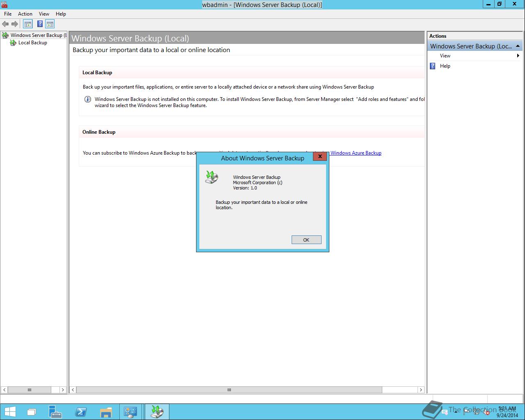The image size is (525, 420).
Task: Click OK in the About dialog
Action: coord(306,240)
